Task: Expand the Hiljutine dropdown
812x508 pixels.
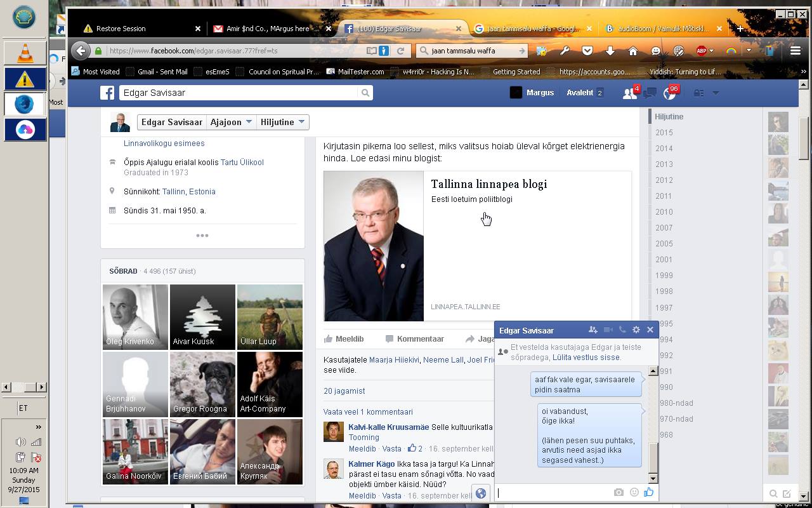Action: click(282, 122)
